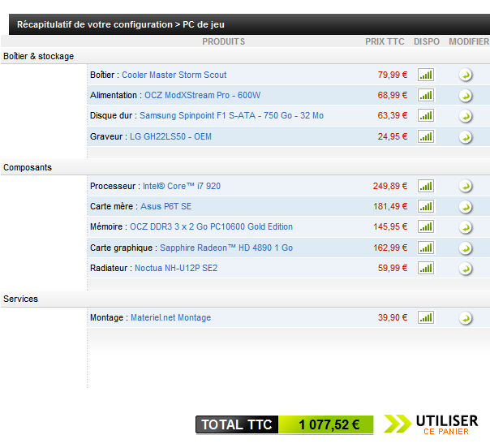Click the 68,99 € price

pos(392,95)
